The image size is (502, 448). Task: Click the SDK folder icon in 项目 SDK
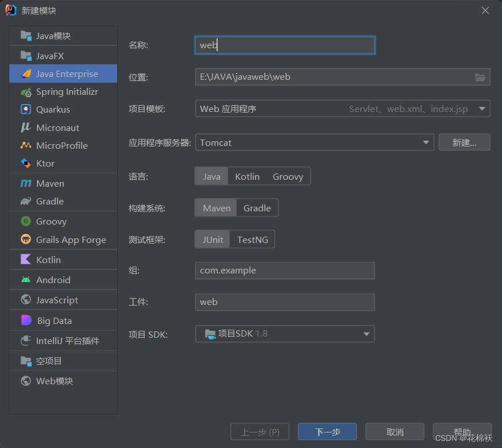[x=210, y=334]
